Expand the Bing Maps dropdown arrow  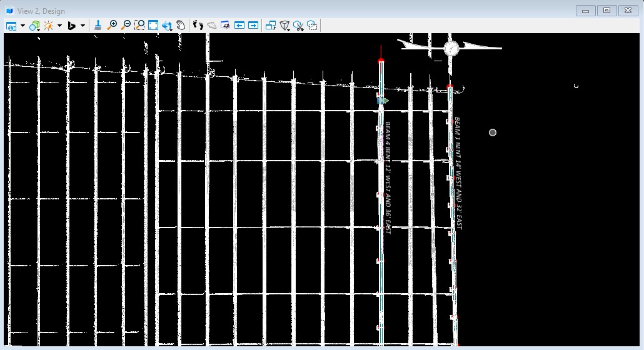tap(83, 26)
